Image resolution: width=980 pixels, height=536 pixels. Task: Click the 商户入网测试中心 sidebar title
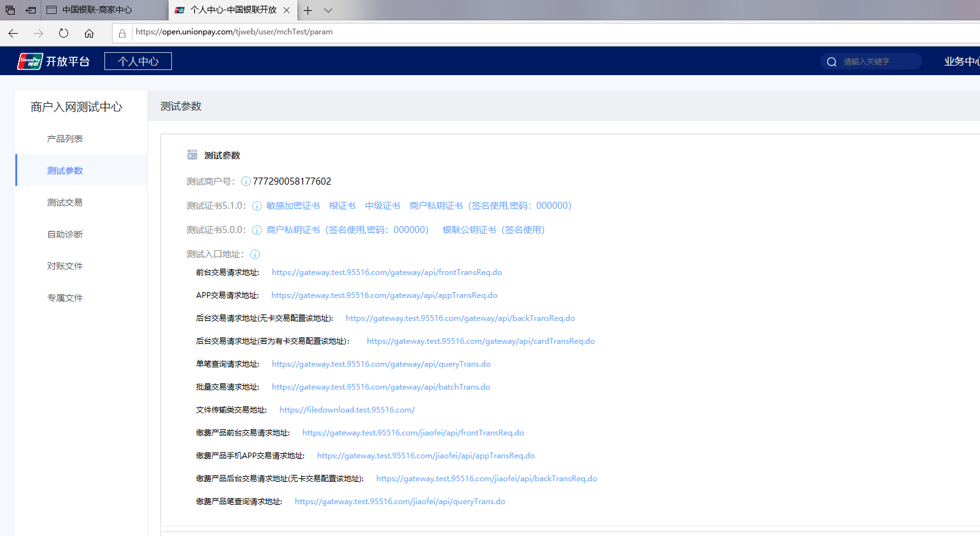click(x=76, y=107)
